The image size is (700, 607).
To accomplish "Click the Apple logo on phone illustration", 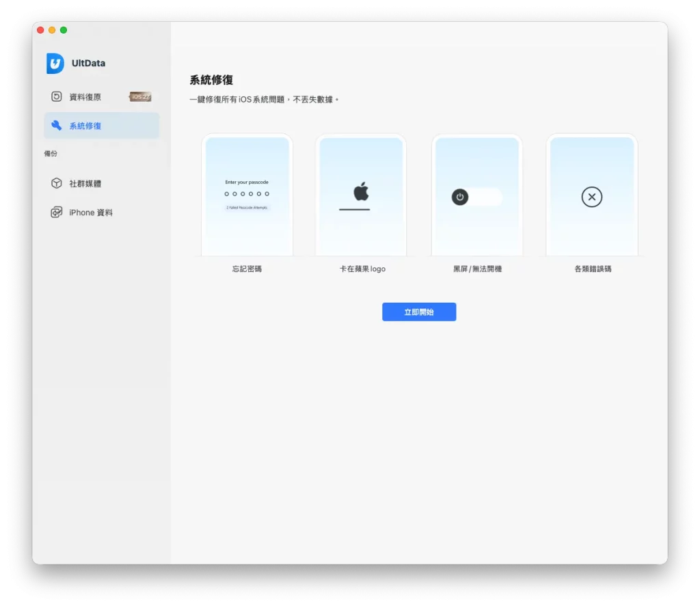I will [x=361, y=191].
